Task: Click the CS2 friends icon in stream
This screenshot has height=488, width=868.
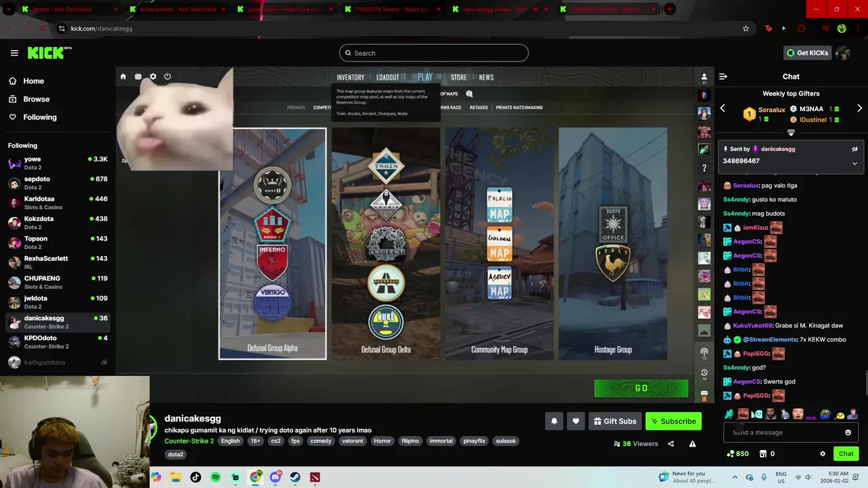Action: point(704,77)
